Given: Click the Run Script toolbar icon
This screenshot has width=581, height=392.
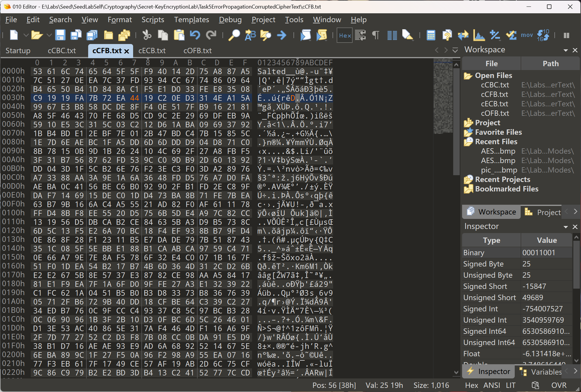Looking at the screenshot, I should tap(305, 35).
